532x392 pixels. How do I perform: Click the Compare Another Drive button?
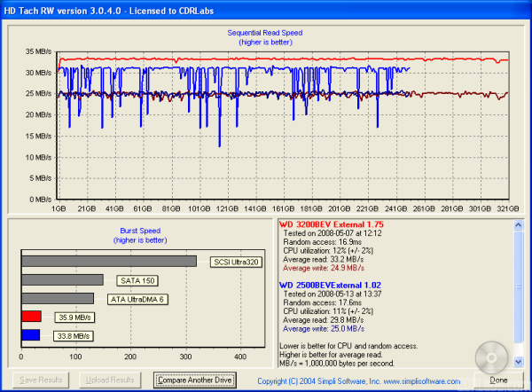(x=194, y=380)
